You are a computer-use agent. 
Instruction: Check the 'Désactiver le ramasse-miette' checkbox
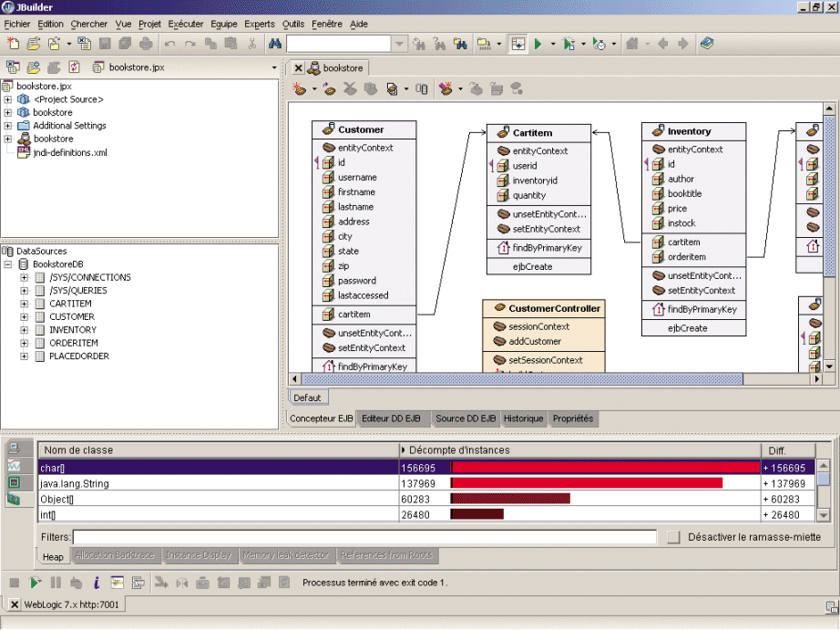pyautogui.click(x=673, y=538)
